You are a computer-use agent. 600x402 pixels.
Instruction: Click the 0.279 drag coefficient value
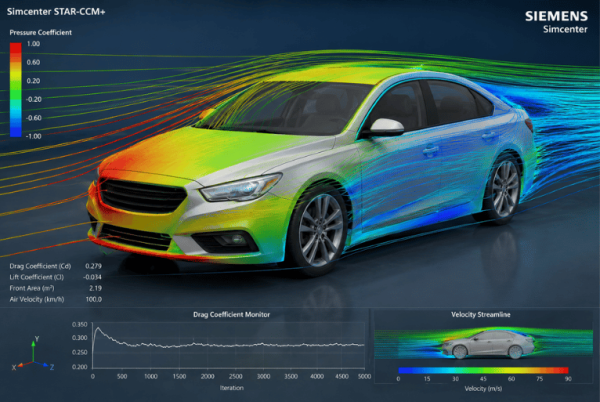(x=93, y=266)
